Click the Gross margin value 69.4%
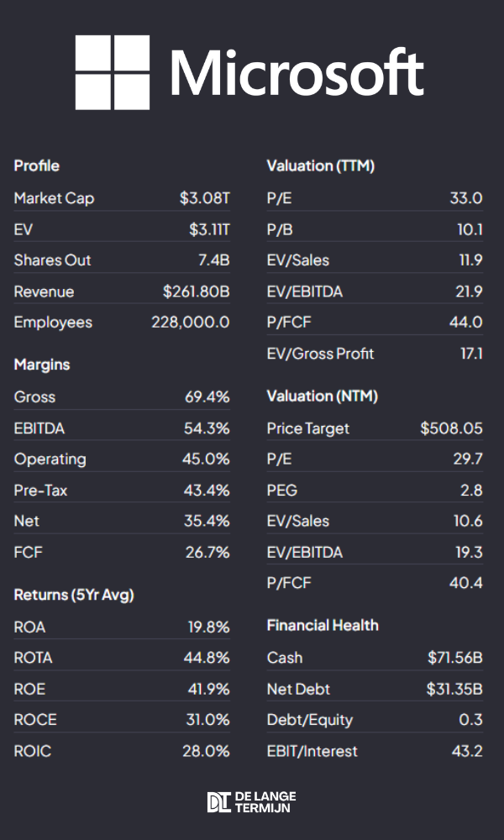 [207, 397]
